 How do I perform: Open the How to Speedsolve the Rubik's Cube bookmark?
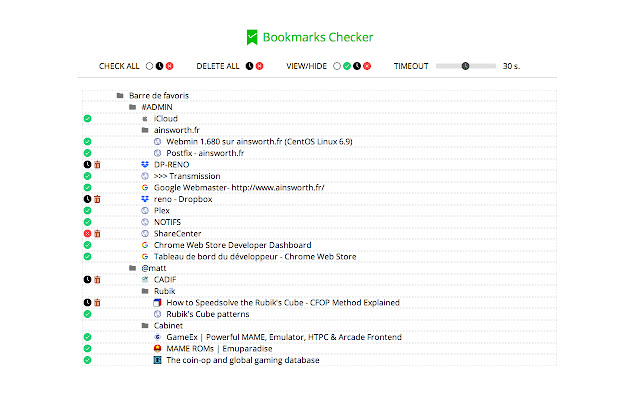pyautogui.click(x=282, y=303)
